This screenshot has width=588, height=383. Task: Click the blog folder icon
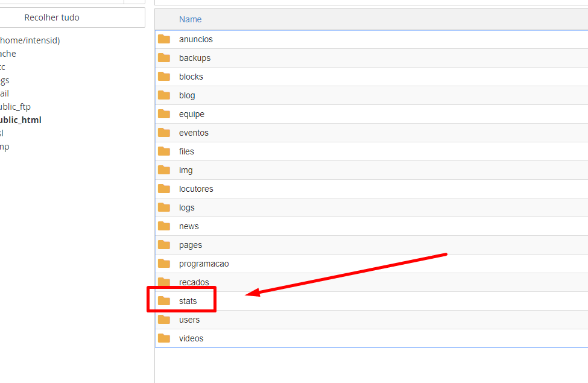tap(164, 95)
